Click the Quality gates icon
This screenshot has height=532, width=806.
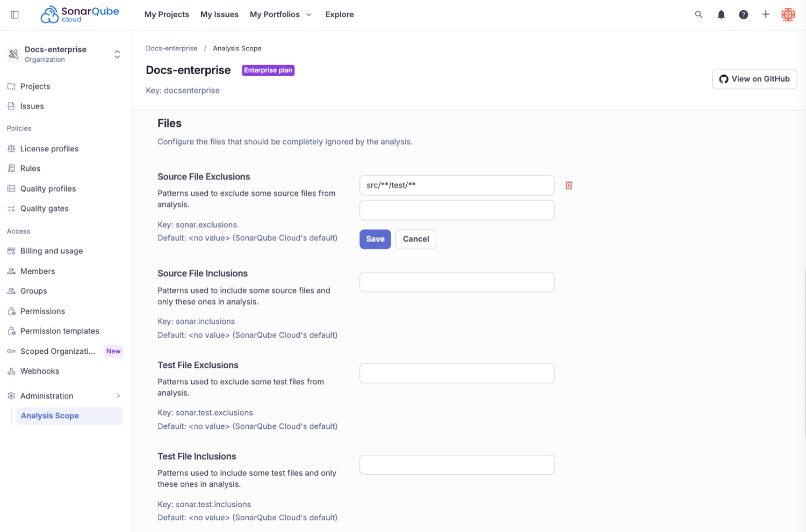(11, 209)
